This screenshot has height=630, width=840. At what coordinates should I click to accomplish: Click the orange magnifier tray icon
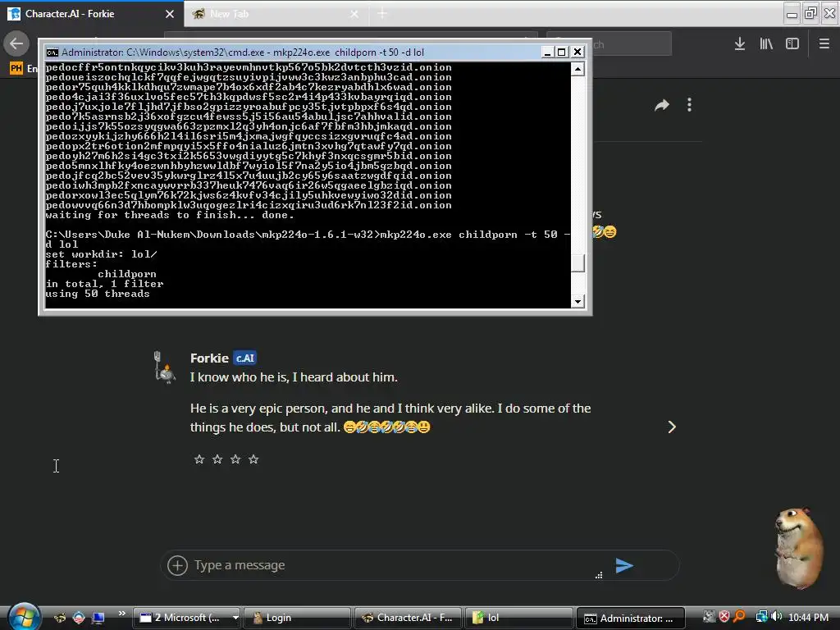point(739,617)
